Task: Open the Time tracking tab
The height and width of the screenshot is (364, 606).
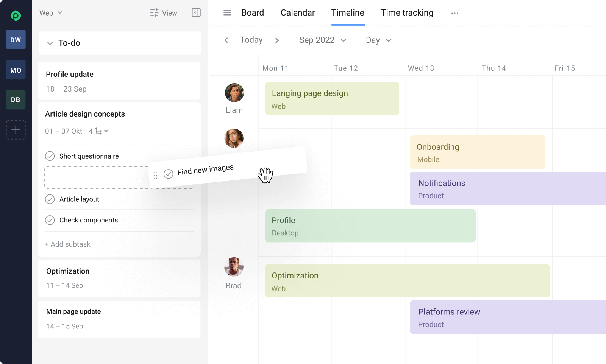Action: [407, 13]
